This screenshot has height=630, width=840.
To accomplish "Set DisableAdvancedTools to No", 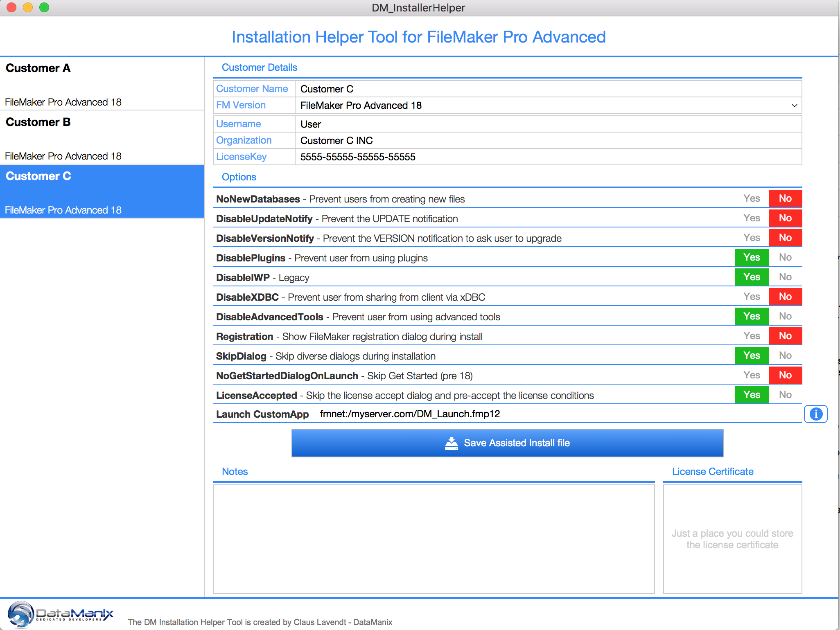I will pos(785,316).
